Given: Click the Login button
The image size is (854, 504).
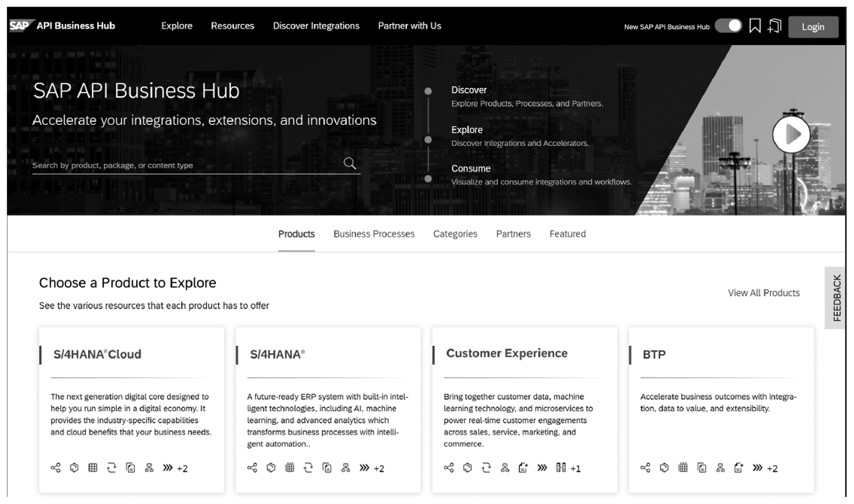Looking at the screenshot, I should (813, 27).
